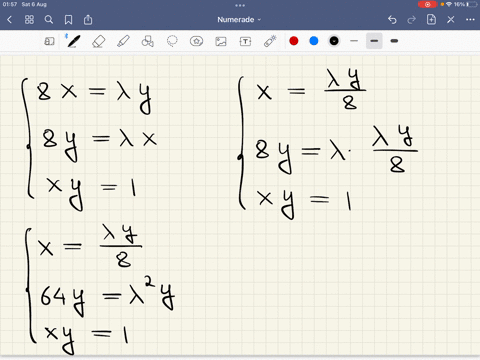The width and height of the screenshot is (480, 360).
Task: Open the more options ellipsis menu
Action: (x=470, y=20)
